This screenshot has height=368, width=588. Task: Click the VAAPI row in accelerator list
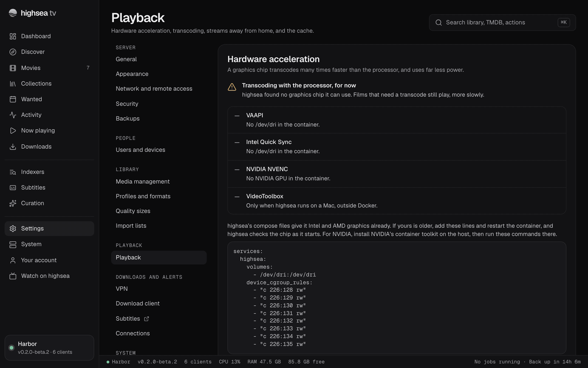[x=397, y=120]
